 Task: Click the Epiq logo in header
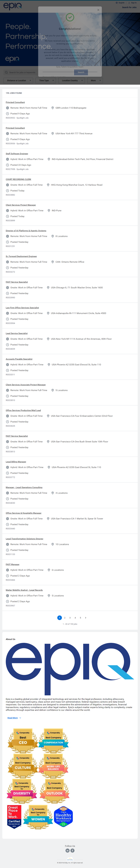point(13,6)
